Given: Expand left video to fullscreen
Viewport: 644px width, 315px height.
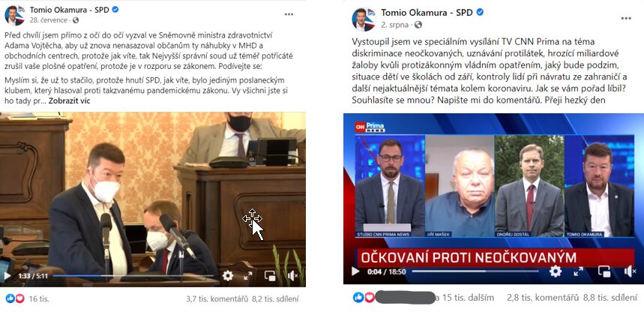Looking at the screenshot, I should [248, 276].
